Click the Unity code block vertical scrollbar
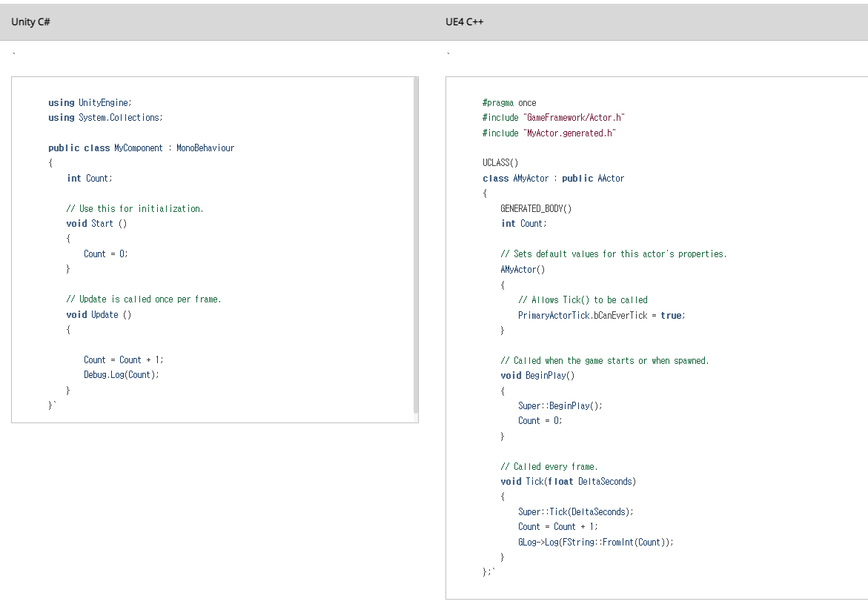Viewport: 868px width, 610px height. pos(416,246)
